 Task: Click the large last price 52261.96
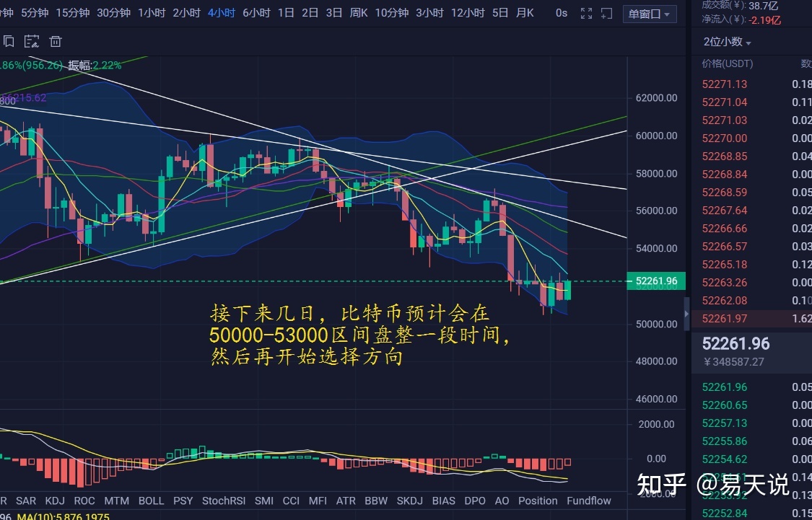(736, 343)
